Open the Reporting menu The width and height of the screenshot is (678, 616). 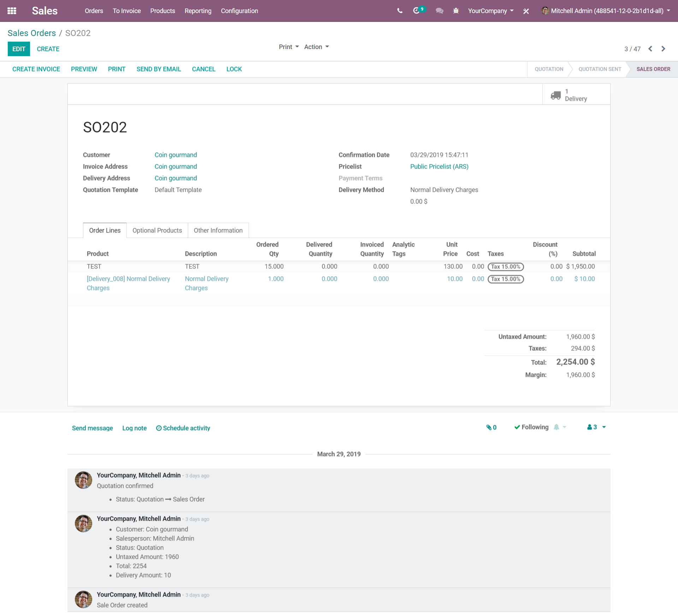tap(198, 11)
